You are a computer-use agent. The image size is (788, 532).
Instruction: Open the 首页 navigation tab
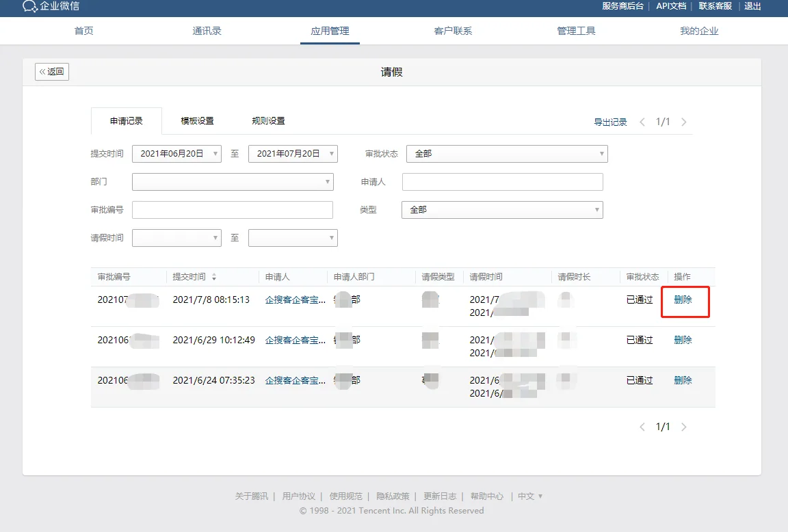(84, 31)
